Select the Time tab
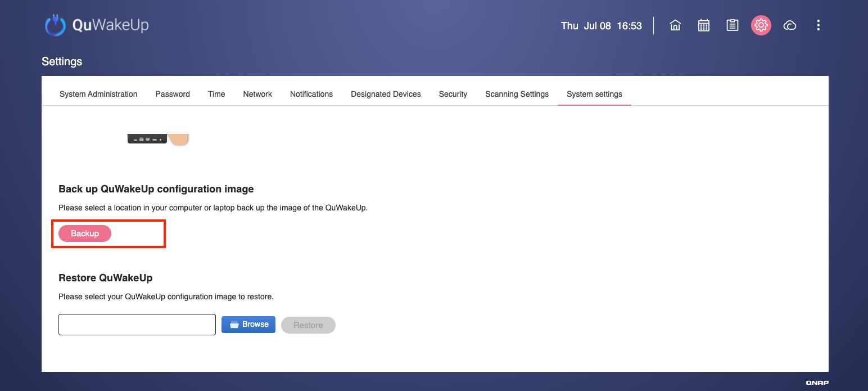 pyautogui.click(x=216, y=94)
